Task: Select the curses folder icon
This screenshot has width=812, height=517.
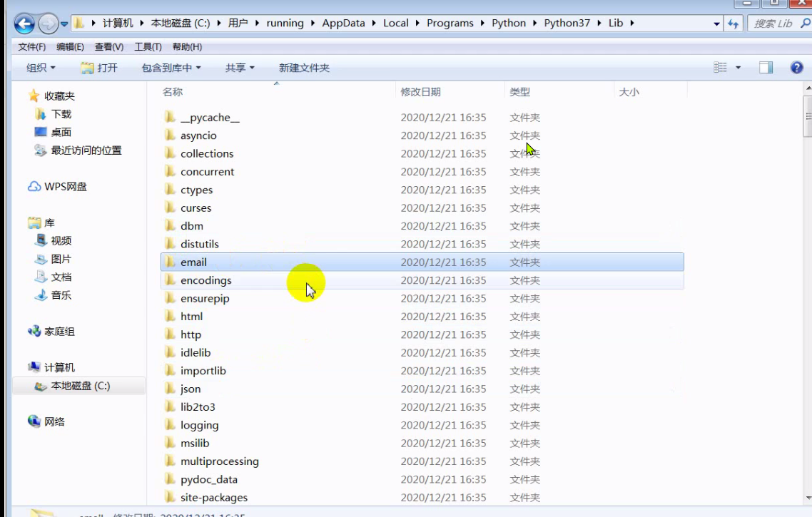Action: tap(170, 208)
